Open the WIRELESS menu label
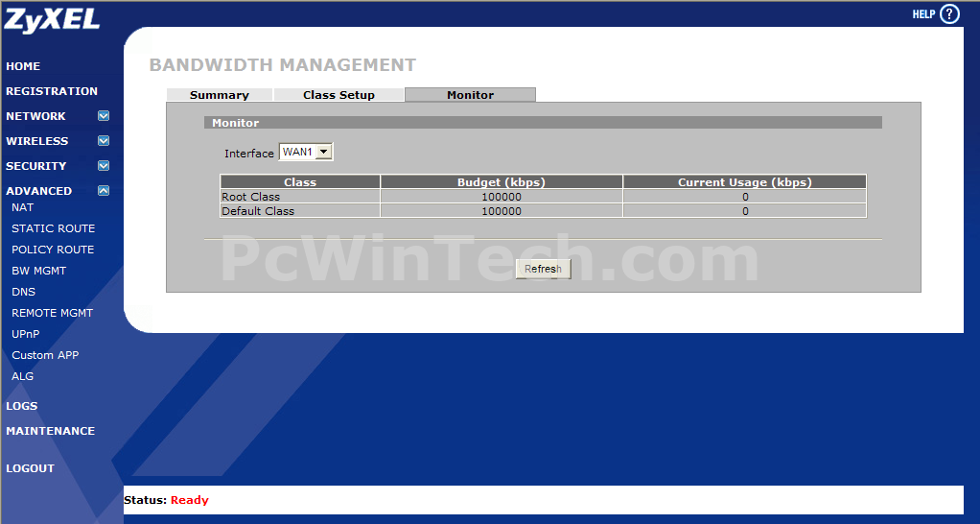The height and width of the screenshot is (524, 980). [36, 141]
